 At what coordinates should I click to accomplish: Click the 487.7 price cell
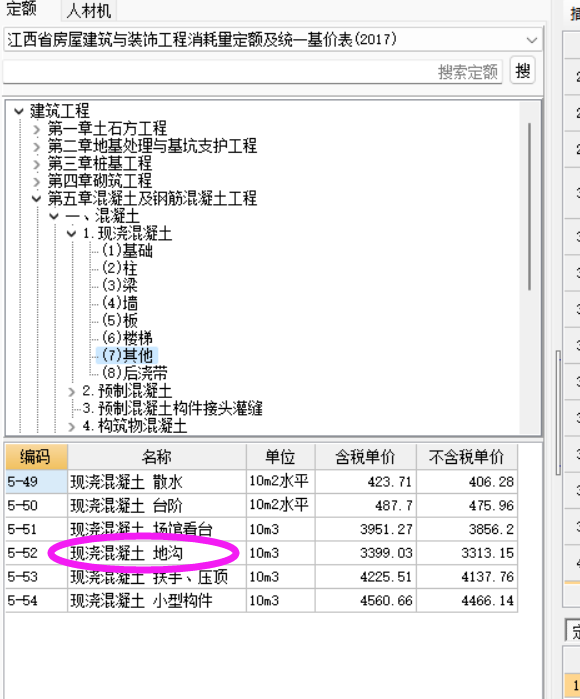coord(366,506)
